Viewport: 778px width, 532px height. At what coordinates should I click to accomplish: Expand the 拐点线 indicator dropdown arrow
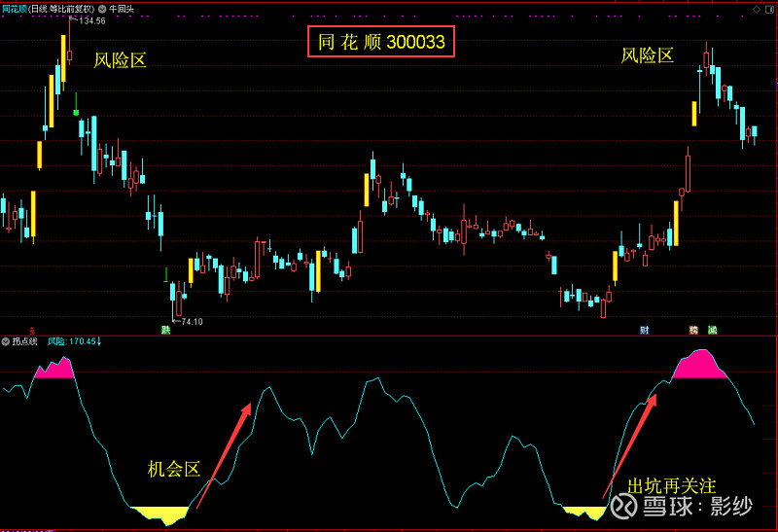click(x=6, y=341)
